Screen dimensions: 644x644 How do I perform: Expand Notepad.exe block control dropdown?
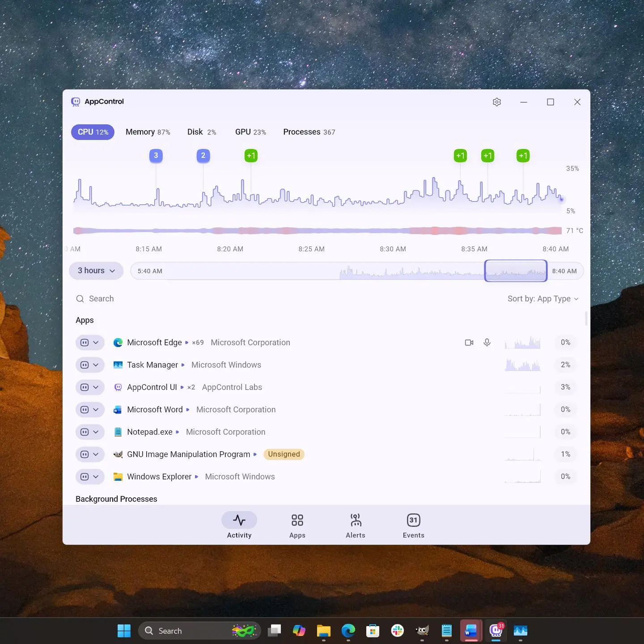90,432
